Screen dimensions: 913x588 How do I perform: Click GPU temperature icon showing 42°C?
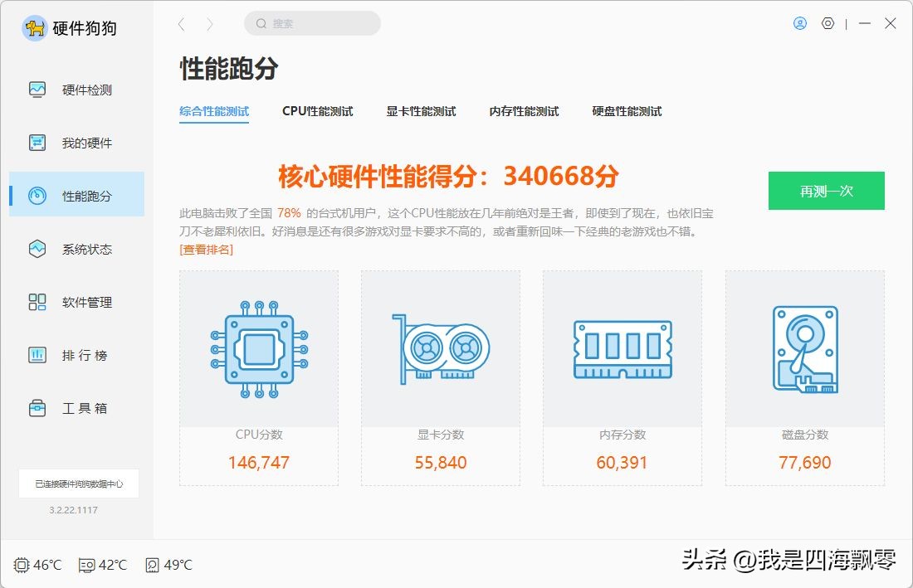[x=87, y=566]
